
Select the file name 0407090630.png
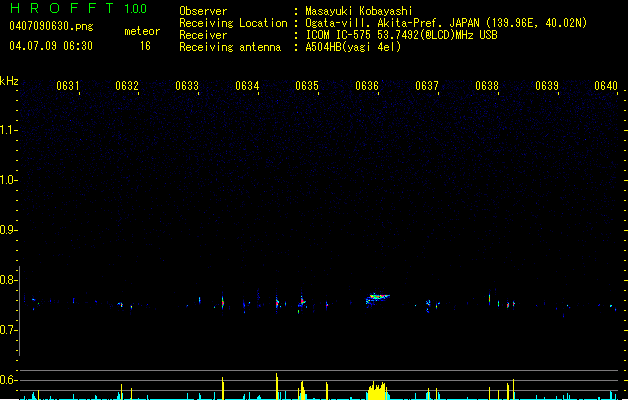click(x=51, y=26)
